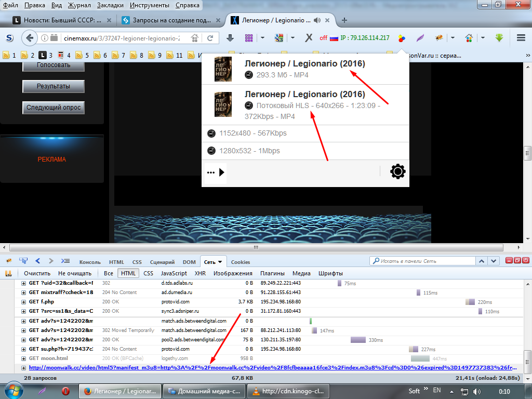Toggle the HTML filter in Net panel
Screen dimensions: 532x399
pyautogui.click(x=128, y=273)
